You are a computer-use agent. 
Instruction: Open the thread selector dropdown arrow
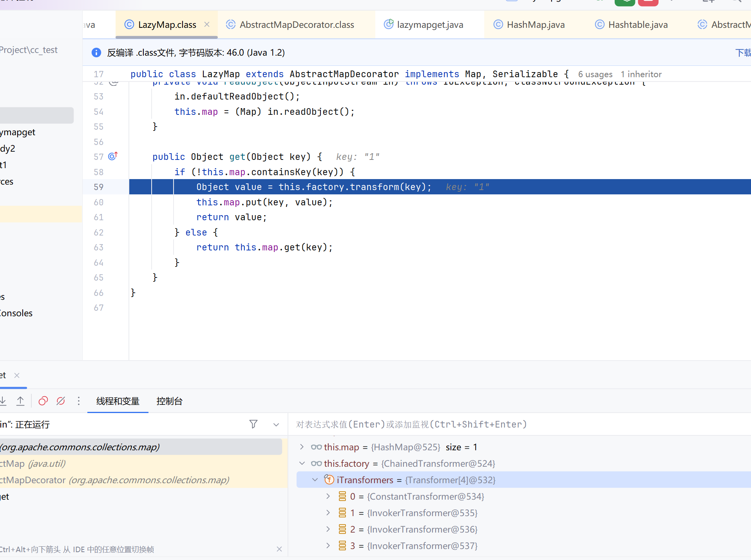(x=276, y=424)
